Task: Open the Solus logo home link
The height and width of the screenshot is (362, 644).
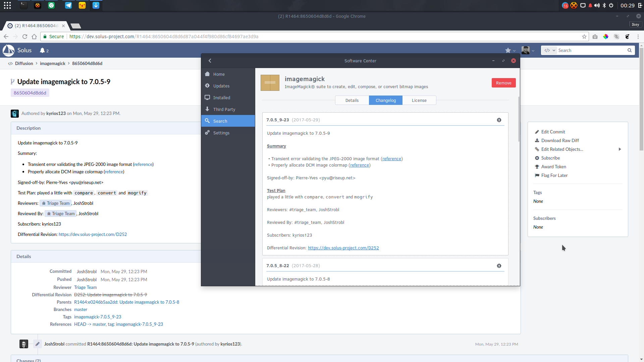Action: [x=17, y=50]
